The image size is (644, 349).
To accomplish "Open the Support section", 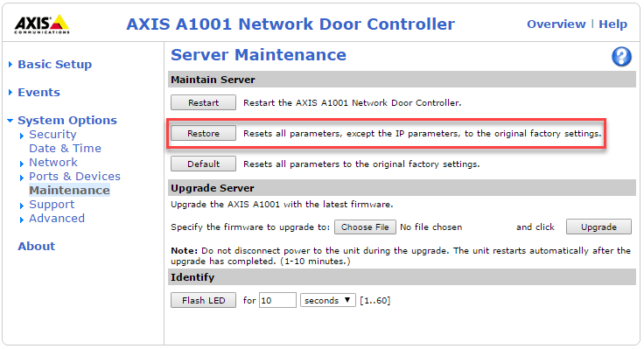I will tap(52, 205).
